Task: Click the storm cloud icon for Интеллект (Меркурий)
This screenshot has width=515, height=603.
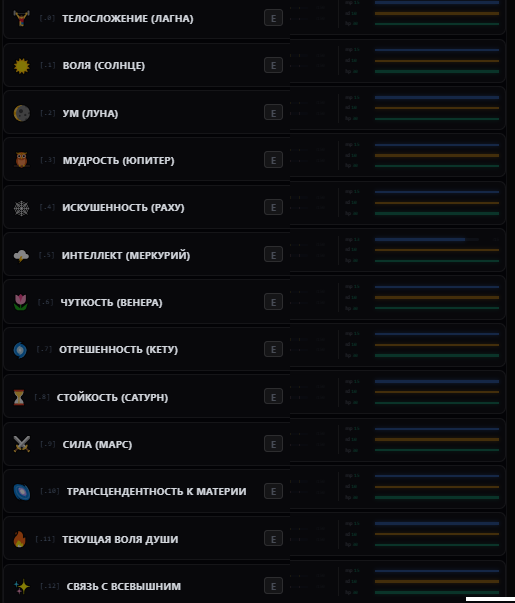Action: tap(21, 255)
